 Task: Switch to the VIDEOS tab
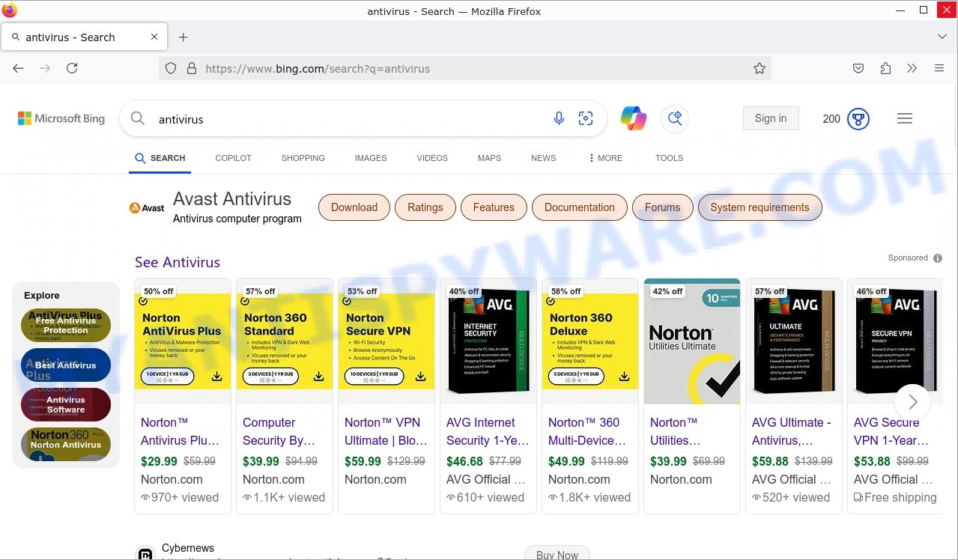click(432, 158)
